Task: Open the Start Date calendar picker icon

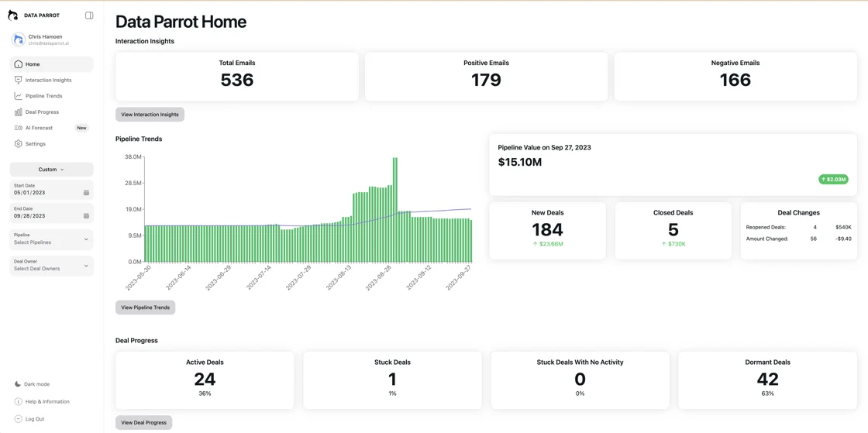Action: 86,193
